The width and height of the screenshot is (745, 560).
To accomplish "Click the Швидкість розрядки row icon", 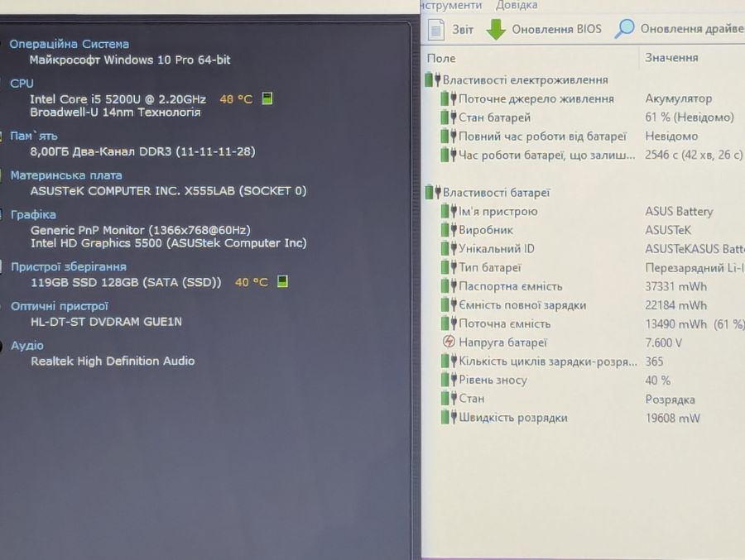I will click(x=449, y=417).
